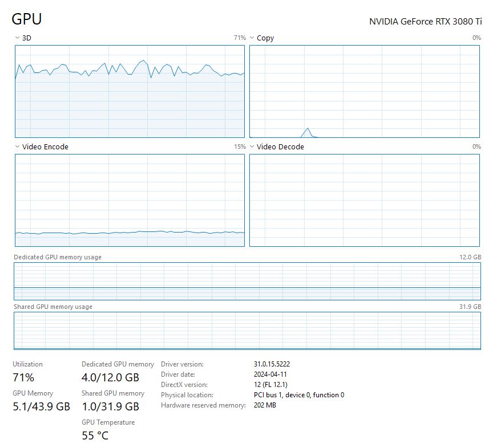The image size is (493, 448).
Task: Click inside the 3D usage graph
Action: pos(130,91)
